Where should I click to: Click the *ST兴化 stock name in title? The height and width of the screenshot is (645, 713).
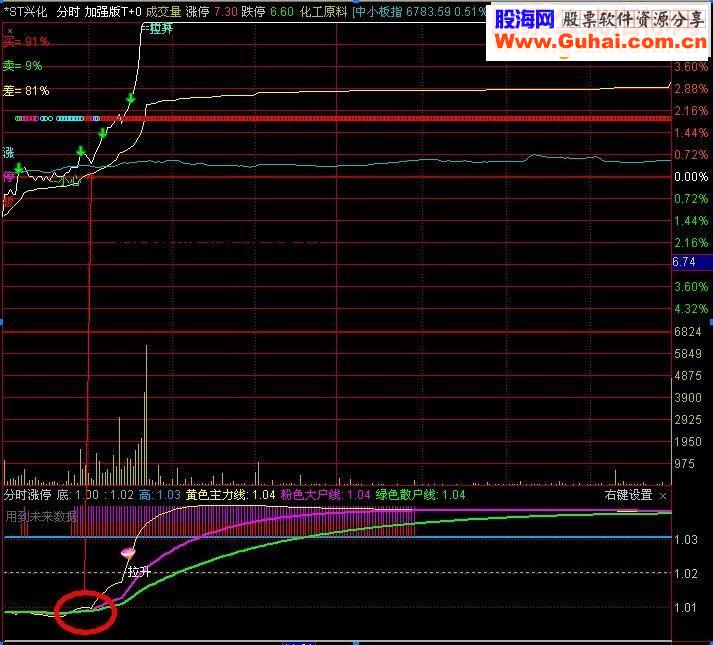pos(25,12)
